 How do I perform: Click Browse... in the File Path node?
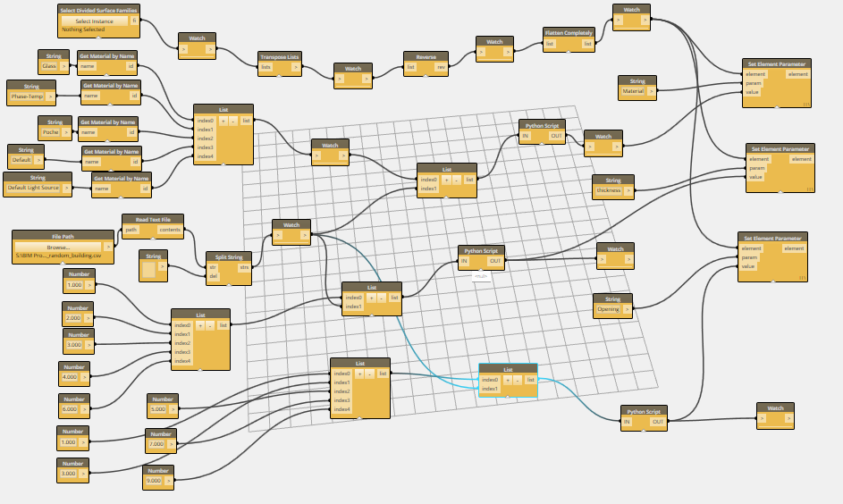[58, 248]
